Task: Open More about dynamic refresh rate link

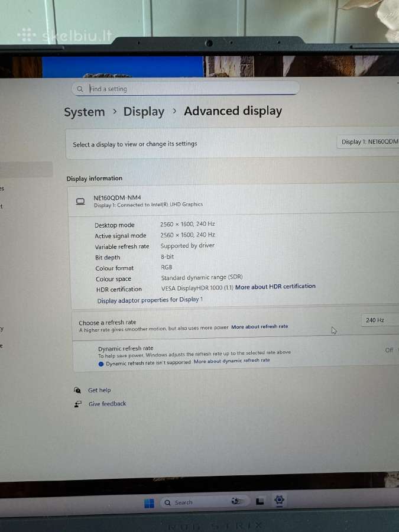Action: pyautogui.click(x=232, y=361)
